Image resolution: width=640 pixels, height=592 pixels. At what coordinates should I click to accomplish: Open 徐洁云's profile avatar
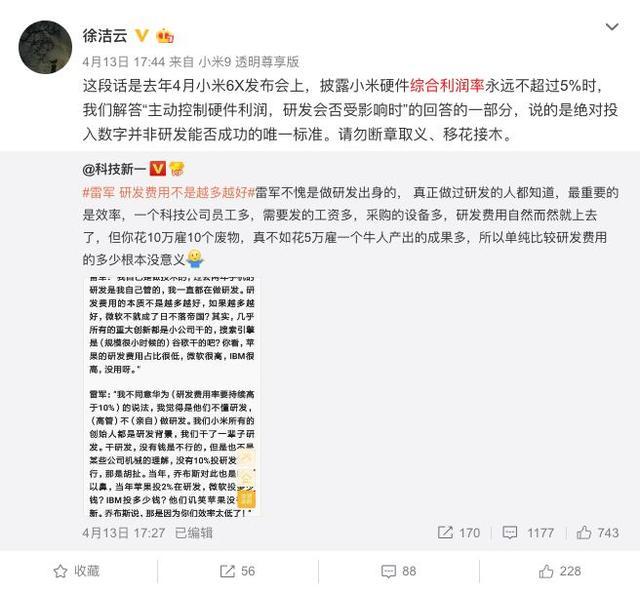tap(45, 47)
